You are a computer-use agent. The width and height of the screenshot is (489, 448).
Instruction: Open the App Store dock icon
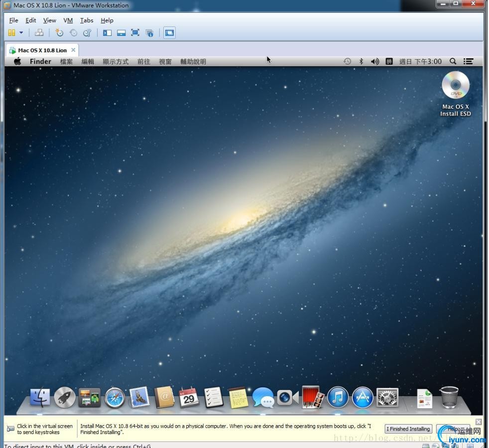[x=363, y=398]
